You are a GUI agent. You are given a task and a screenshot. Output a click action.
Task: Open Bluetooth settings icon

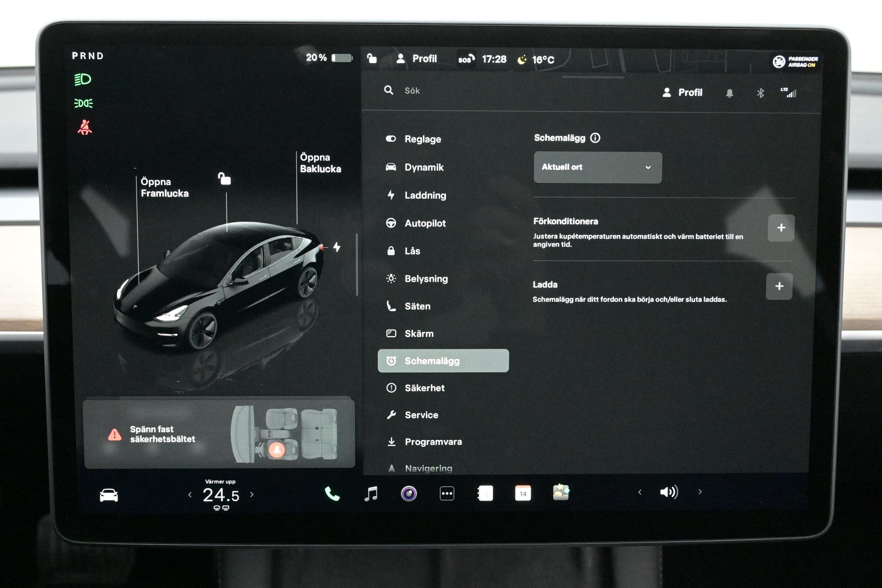coord(760,93)
